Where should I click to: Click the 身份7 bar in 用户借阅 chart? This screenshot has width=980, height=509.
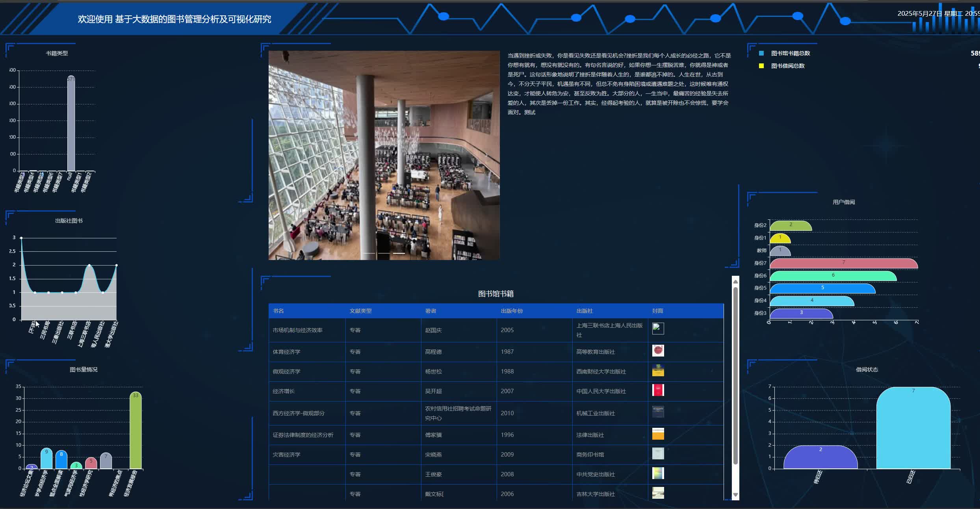[843, 264]
